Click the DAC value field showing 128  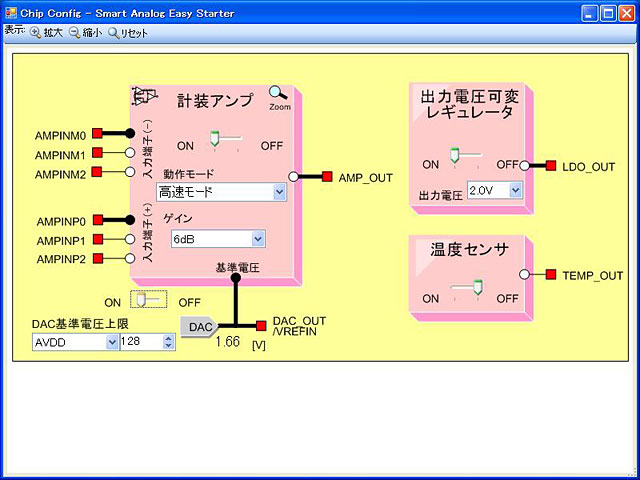[x=140, y=342]
